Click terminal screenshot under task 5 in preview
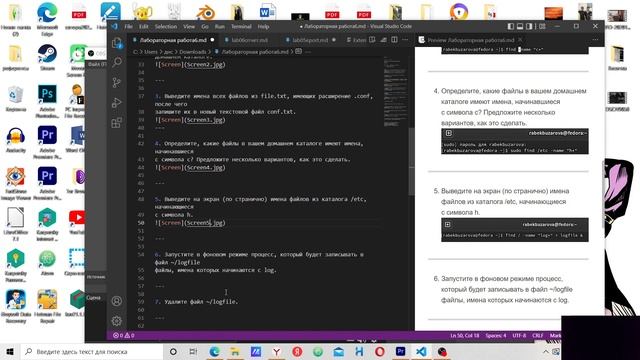 (515, 230)
